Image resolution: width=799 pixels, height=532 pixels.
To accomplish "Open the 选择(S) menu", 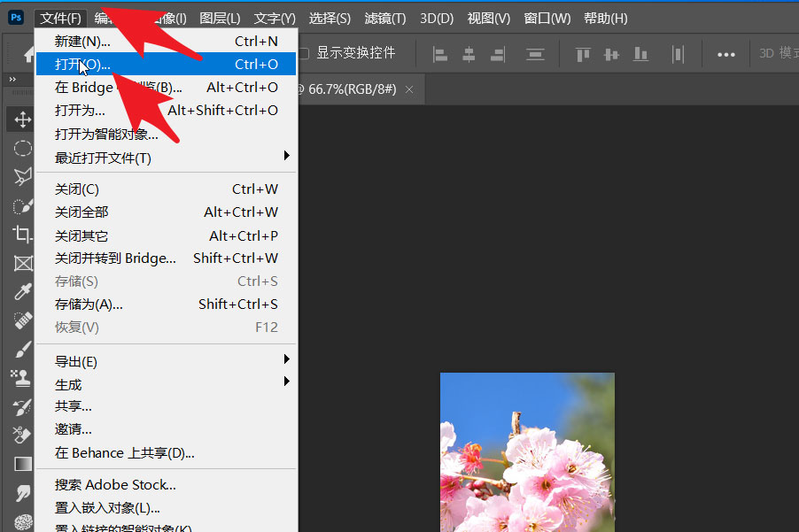I will tap(330, 19).
